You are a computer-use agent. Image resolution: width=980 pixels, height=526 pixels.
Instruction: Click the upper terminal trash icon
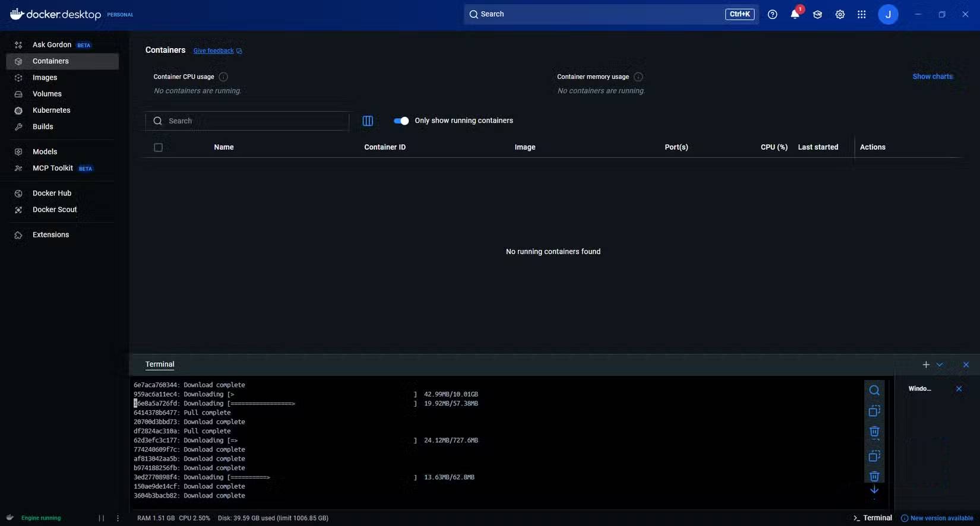tap(874, 432)
